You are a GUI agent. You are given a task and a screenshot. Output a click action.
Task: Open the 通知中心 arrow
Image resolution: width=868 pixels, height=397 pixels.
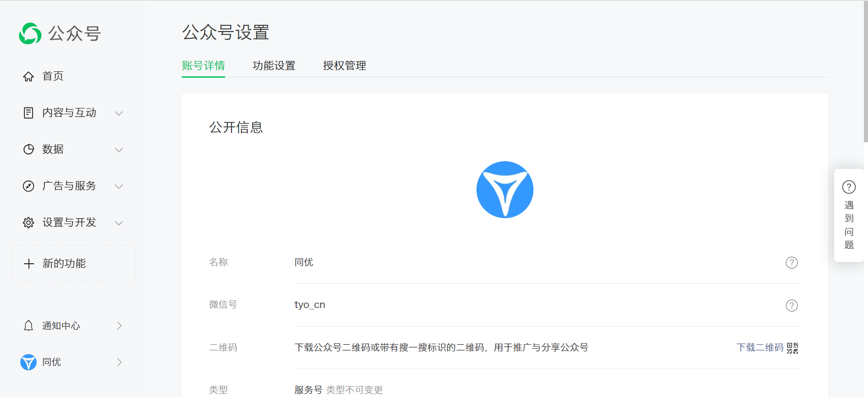tap(119, 326)
